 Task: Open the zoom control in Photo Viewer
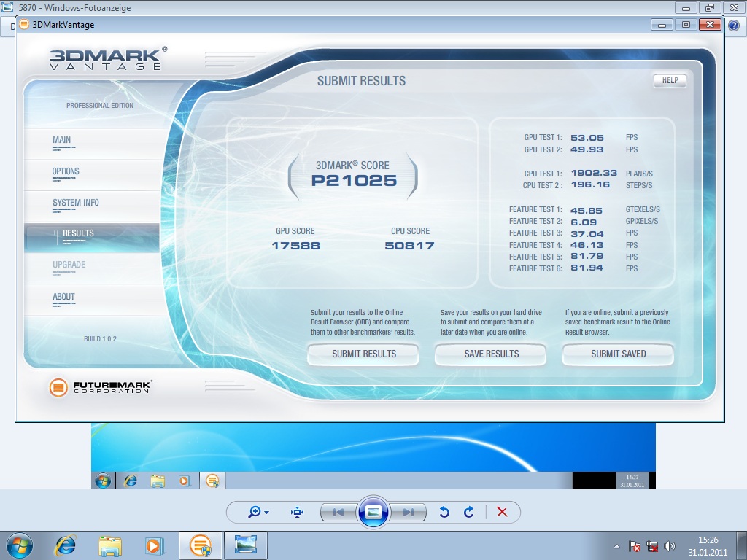258,512
